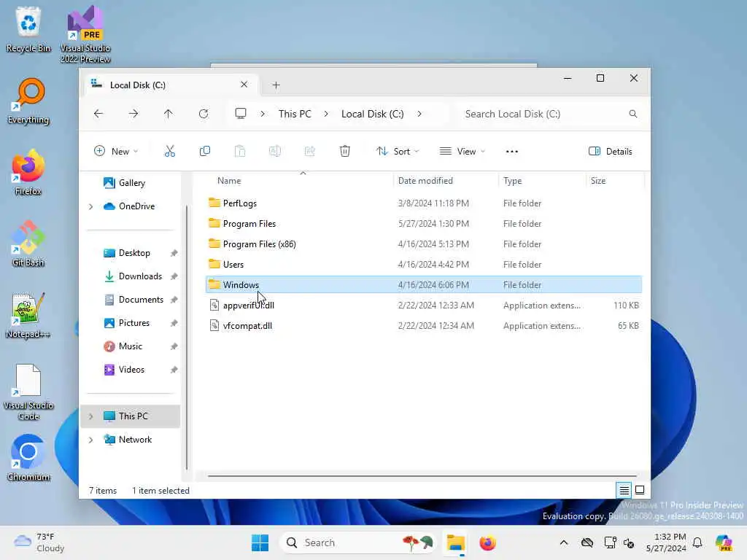This screenshot has height=560, width=747.
Task: Click the Cut scissors icon
Action: tap(169, 152)
